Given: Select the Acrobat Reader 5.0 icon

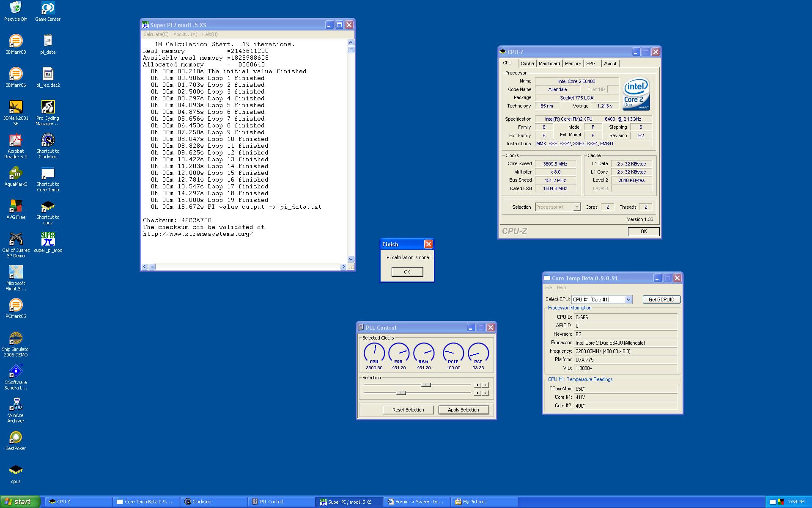Looking at the screenshot, I should [16, 146].
